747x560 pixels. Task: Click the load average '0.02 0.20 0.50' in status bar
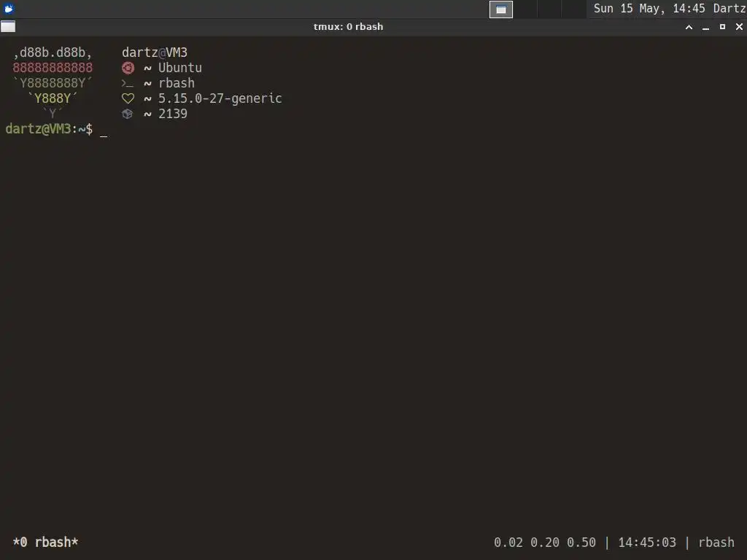[x=544, y=542]
